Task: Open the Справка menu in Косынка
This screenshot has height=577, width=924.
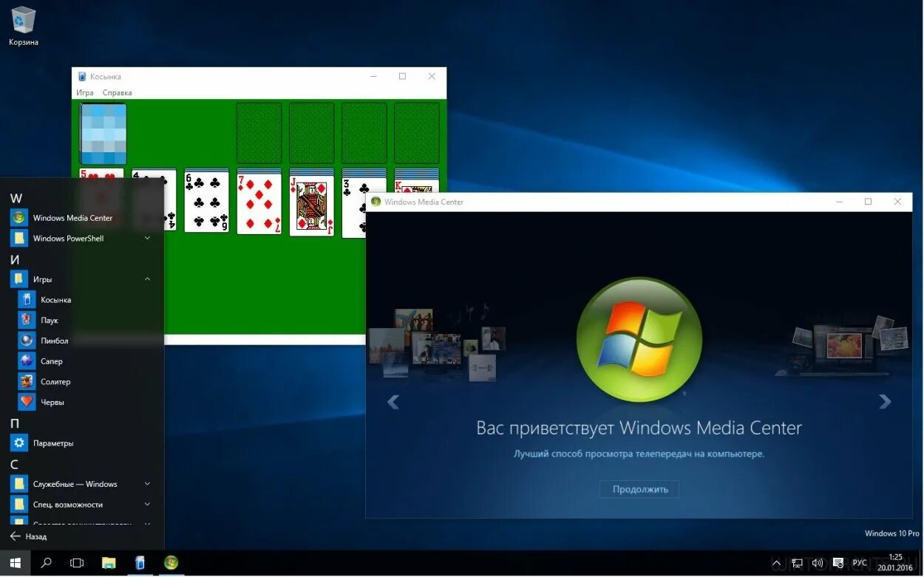Action: [x=118, y=92]
